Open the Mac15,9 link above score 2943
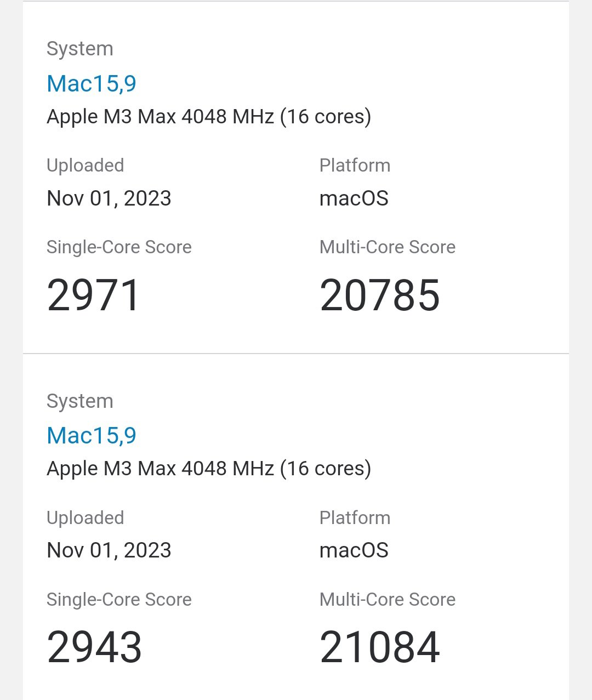 pos(92,435)
